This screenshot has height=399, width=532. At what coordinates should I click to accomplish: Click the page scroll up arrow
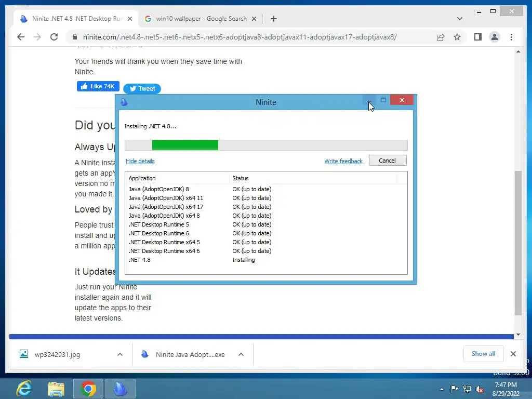518,51
